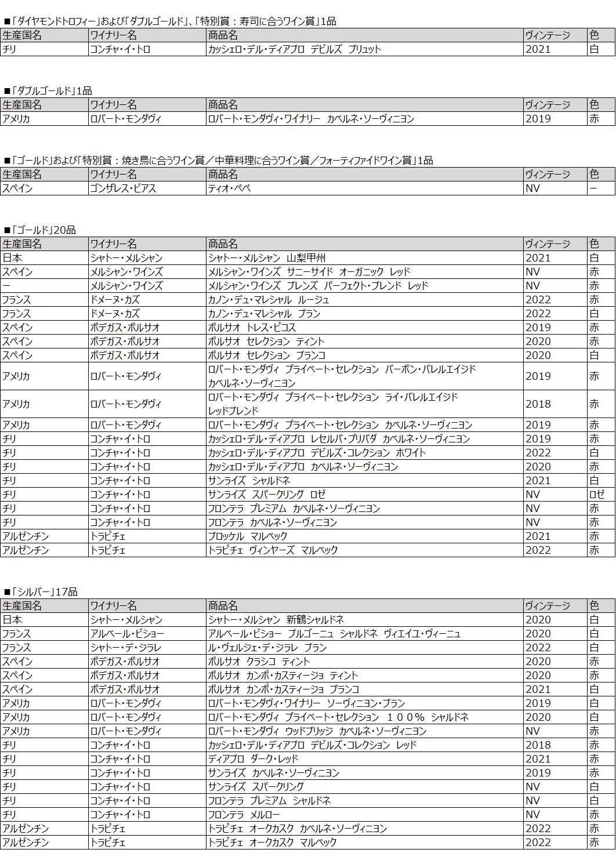Select the 'バーボン・バレルエイジド' product cell
This screenshot has height=864, width=616.
click(x=364, y=376)
